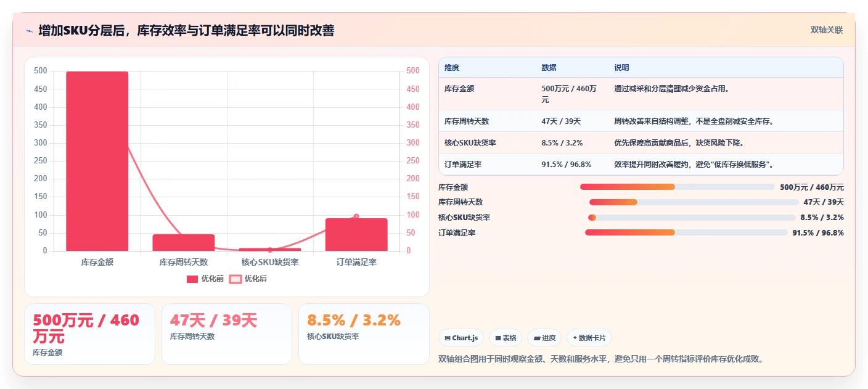The image size is (868, 389).
Task: Click the 库存金额 table row label
Action: tap(459, 89)
